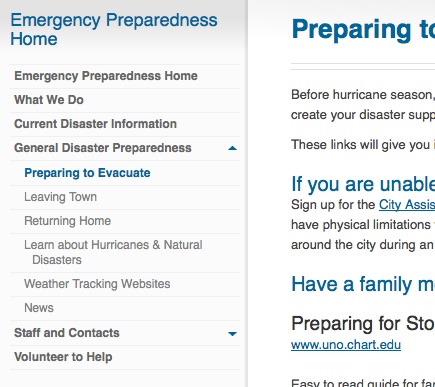Click the Preparing to page title
The image size is (435, 387).
[363, 30]
